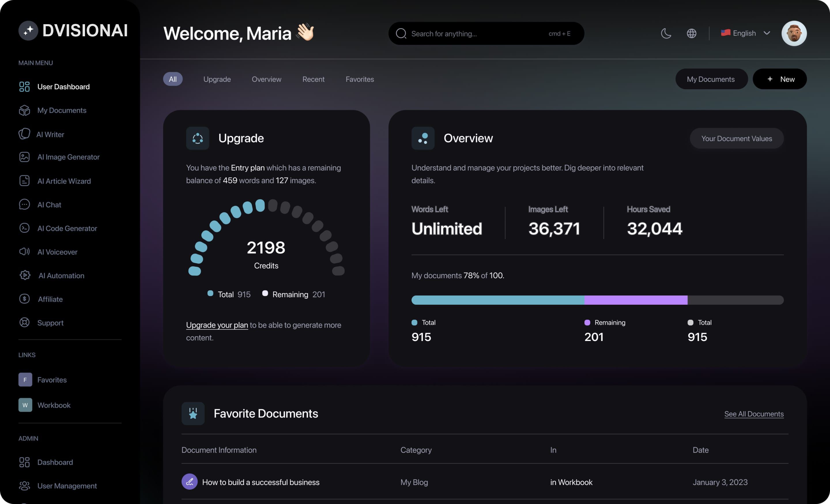
Task: Click the admin Dashboard grid icon
Action: (x=24, y=462)
